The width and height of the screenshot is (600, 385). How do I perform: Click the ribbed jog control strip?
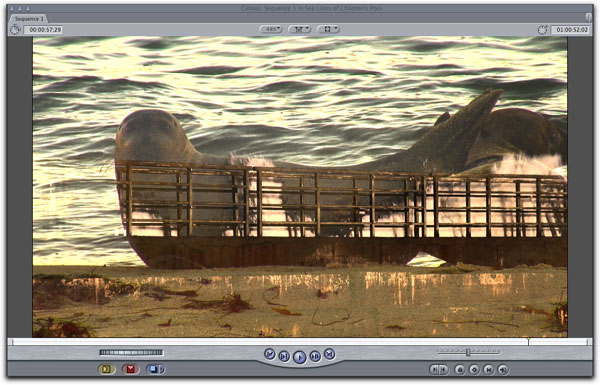click(x=131, y=352)
